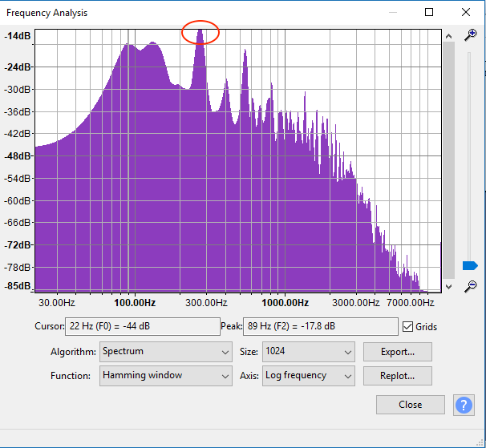Viewport: 486px width, 448px height.
Task: Click the zoom out magnifier icon
Action: (x=470, y=286)
